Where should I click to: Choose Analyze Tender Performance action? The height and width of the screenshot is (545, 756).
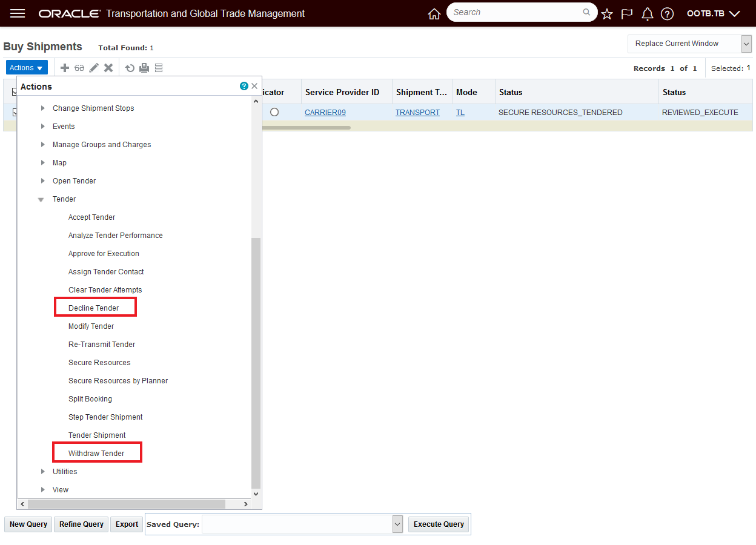click(115, 236)
